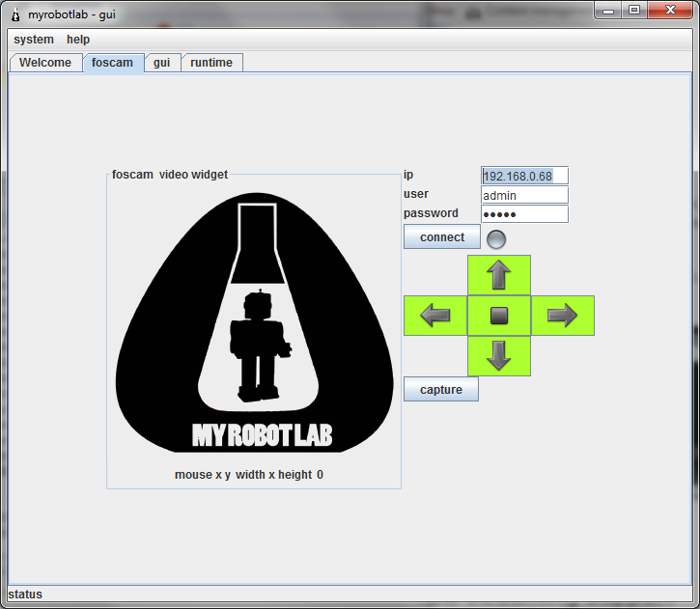This screenshot has height=609, width=700.
Task: Minimize the myrobotlab window
Action: tap(608, 11)
